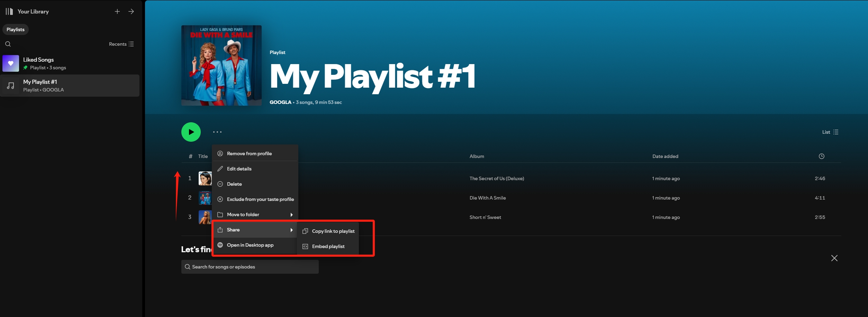Click the 2:46 duration of track 1
The width and height of the screenshot is (868, 317).
[820, 178]
